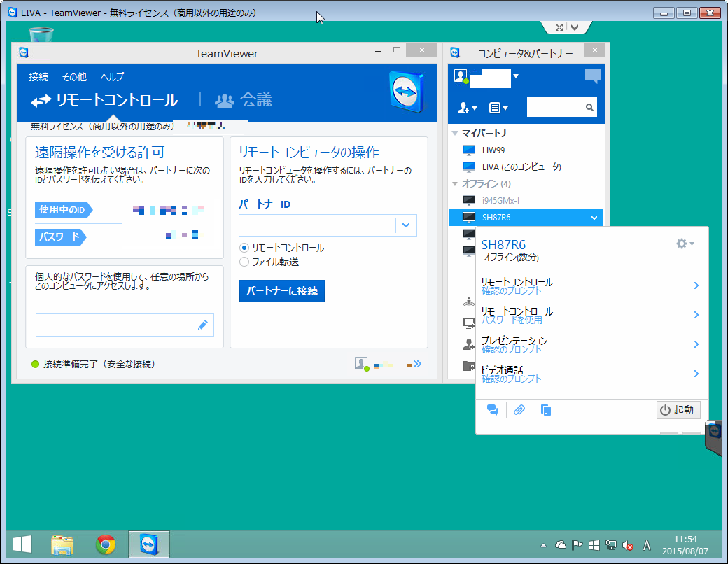Open the 接続 menu
This screenshot has width=728, height=564.
pyautogui.click(x=38, y=76)
